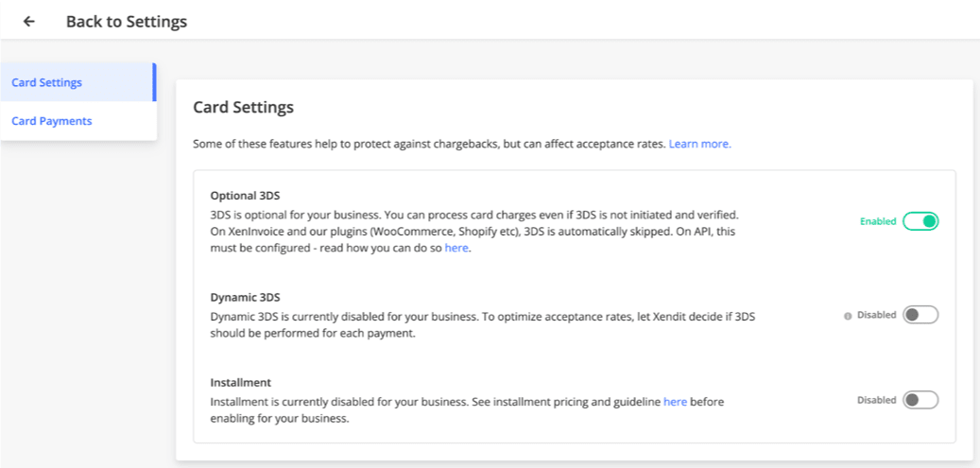The height and width of the screenshot is (468, 980).
Task: Click the info icon beside Dynamic 3DS Disabled
Action: pos(848,316)
